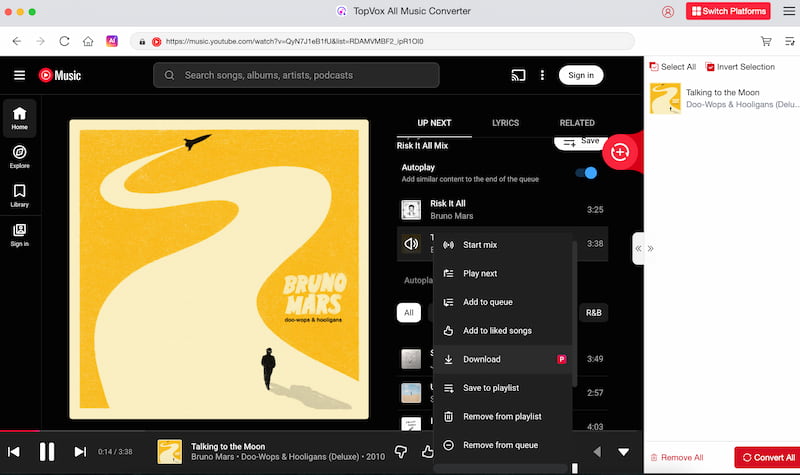Screen dimensions: 800x475
Task: Skip to next track
Action: (x=80, y=452)
